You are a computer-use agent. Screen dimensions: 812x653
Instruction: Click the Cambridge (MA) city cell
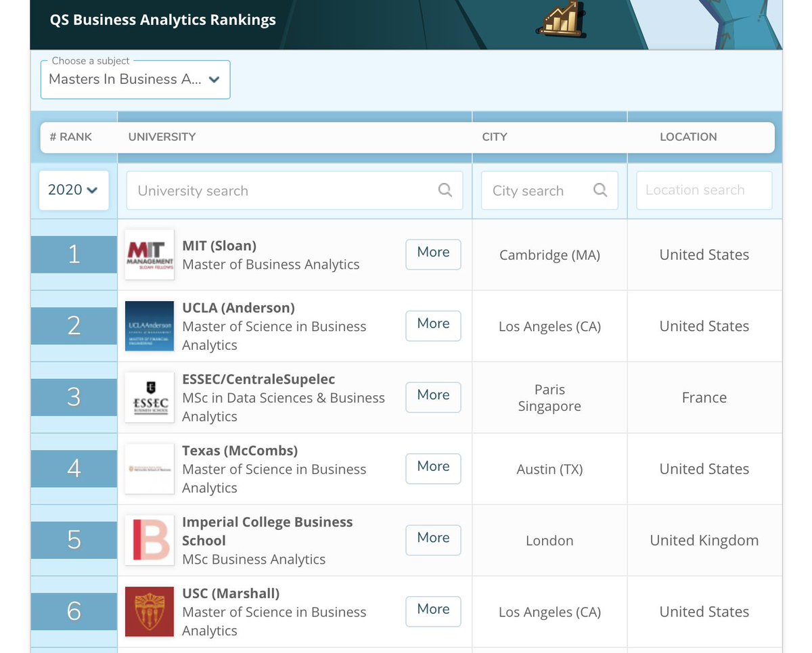tap(549, 255)
